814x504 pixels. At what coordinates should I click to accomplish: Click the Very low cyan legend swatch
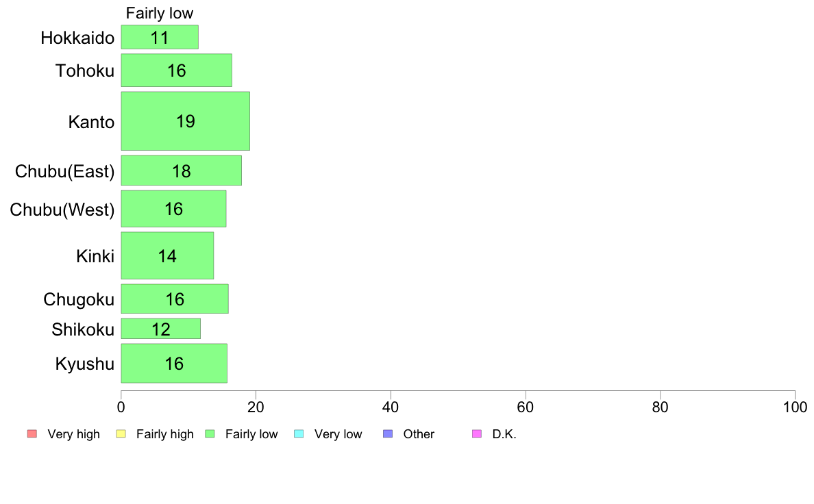point(299,434)
